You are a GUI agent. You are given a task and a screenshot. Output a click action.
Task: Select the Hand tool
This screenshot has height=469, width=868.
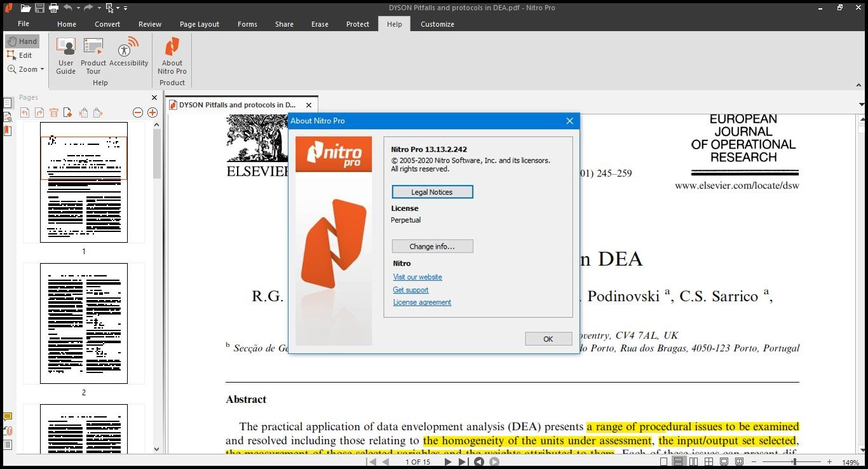coord(23,41)
